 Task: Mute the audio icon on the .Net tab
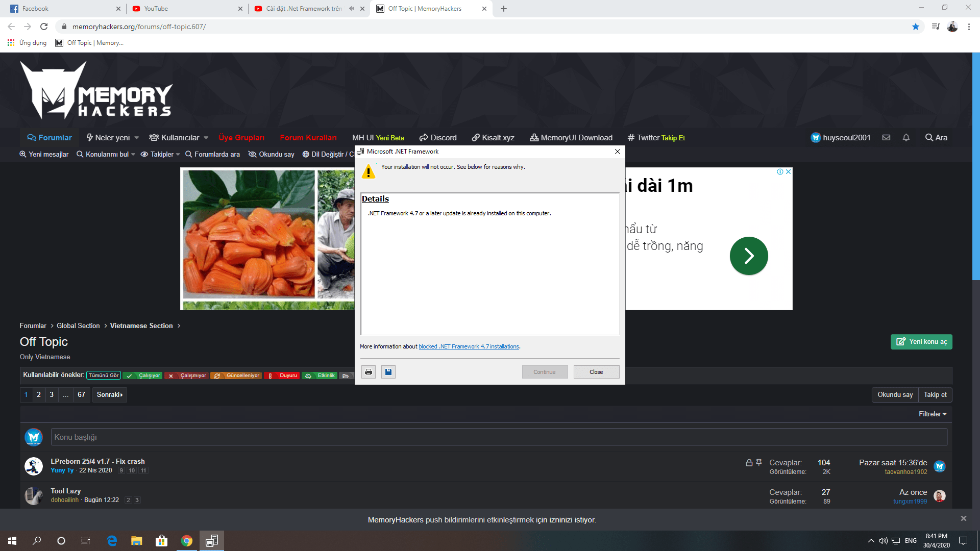tap(351, 9)
